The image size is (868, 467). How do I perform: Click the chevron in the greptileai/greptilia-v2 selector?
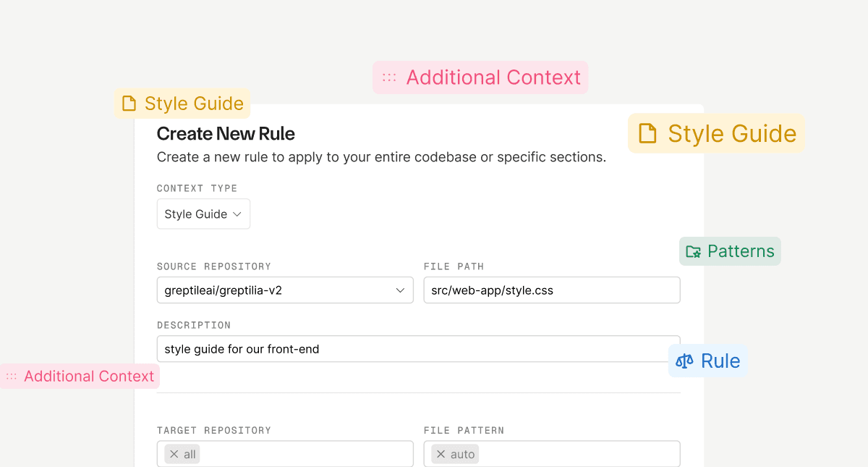pyautogui.click(x=399, y=290)
